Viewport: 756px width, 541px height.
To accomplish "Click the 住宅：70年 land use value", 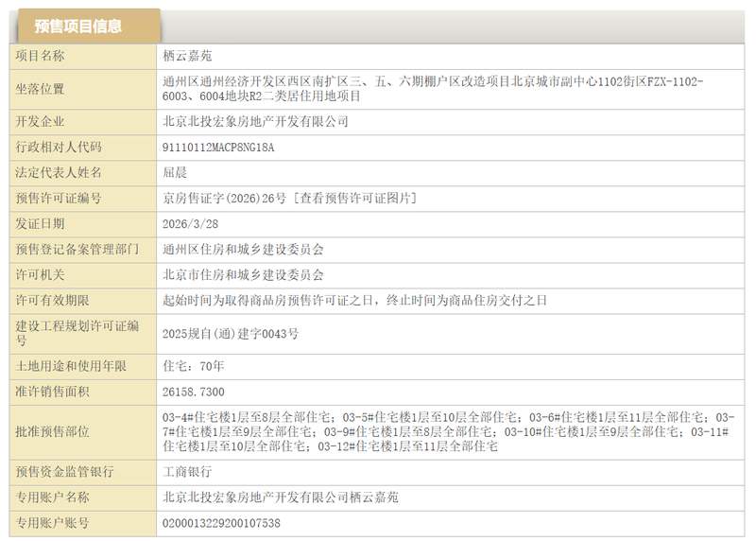I will (x=194, y=365).
